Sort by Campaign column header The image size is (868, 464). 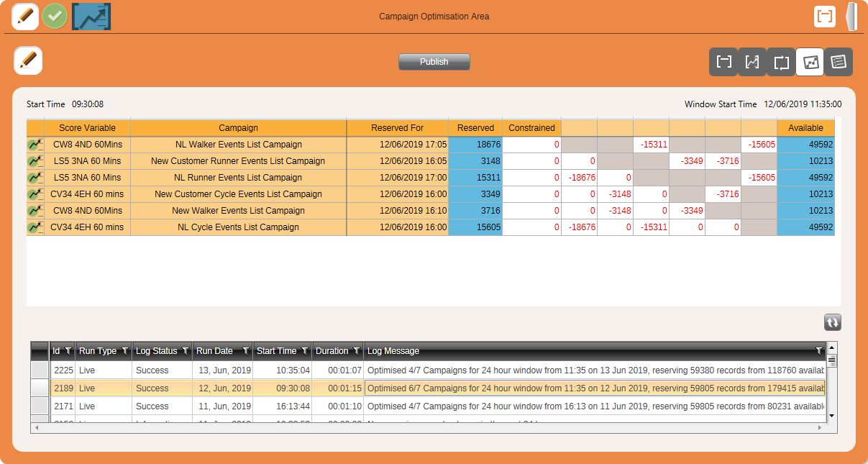coord(239,128)
